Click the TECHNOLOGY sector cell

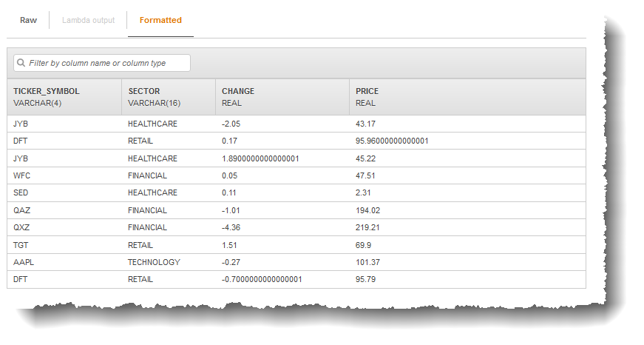tap(154, 262)
